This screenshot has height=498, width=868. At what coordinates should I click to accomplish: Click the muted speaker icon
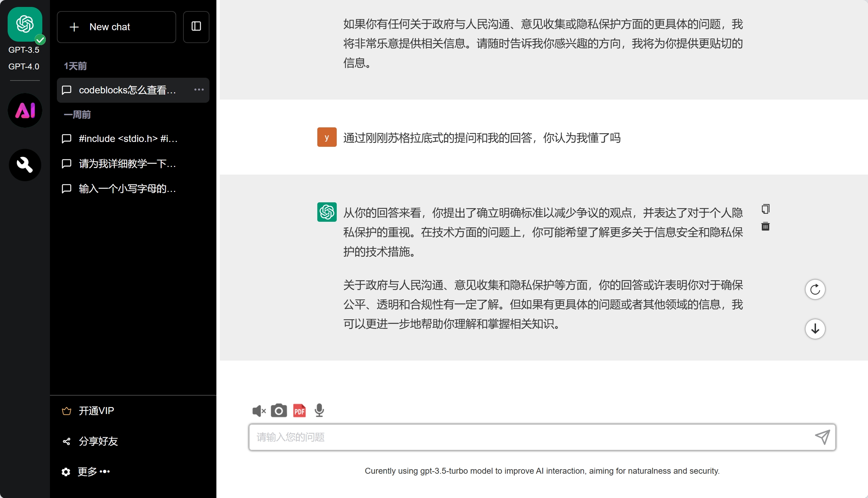tap(259, 411)
